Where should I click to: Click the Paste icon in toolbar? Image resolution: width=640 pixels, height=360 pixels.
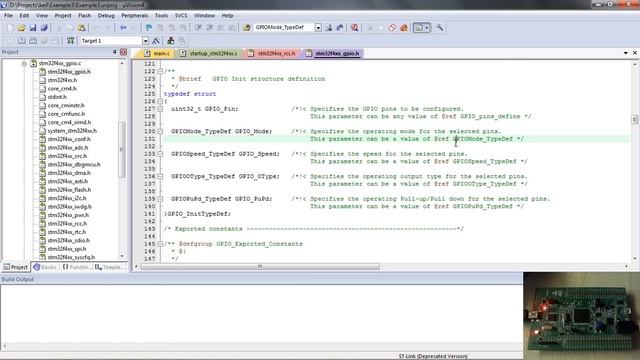coord(82,28)
